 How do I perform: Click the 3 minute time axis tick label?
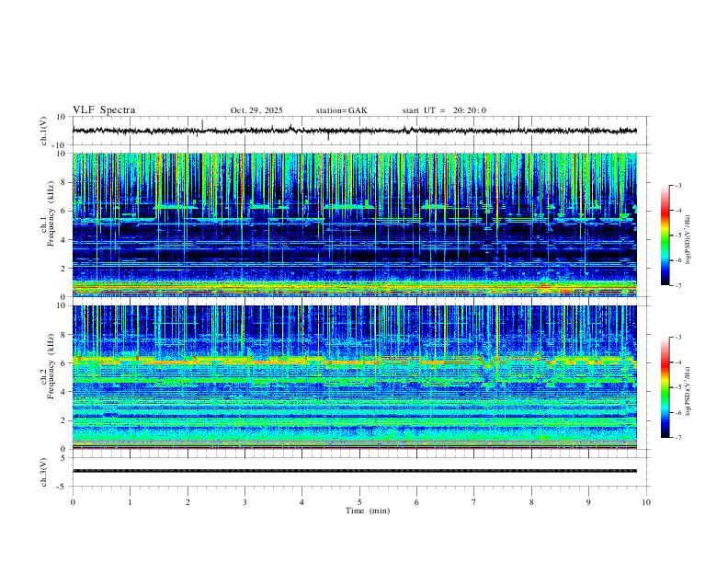click(x=245, y=502)
